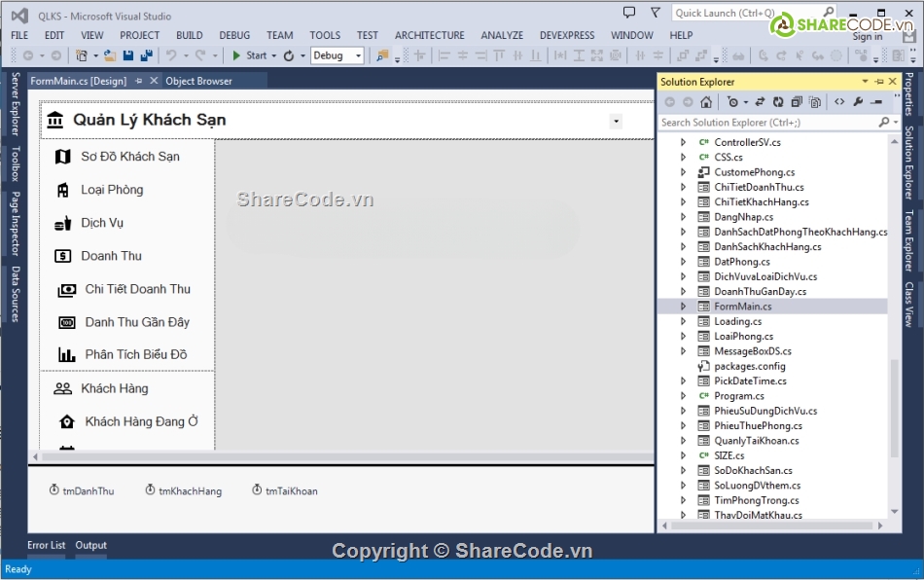
Task: Click the bank icon beside Quản Lý Khách Sạn
Action: click(x=55, y=120)
